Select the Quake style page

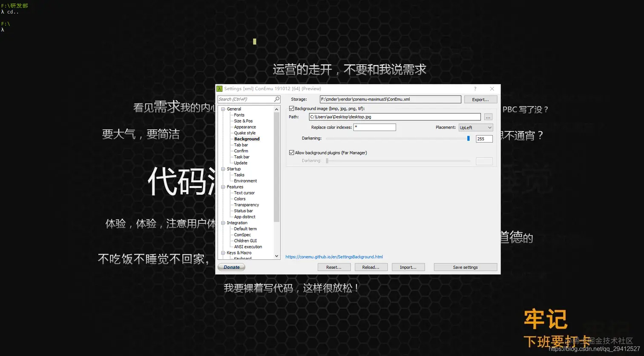[244, 133]
